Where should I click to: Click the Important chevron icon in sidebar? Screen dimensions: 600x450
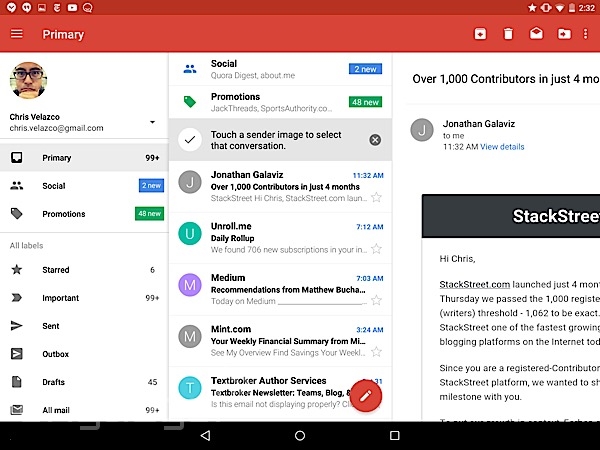point(16,298)
